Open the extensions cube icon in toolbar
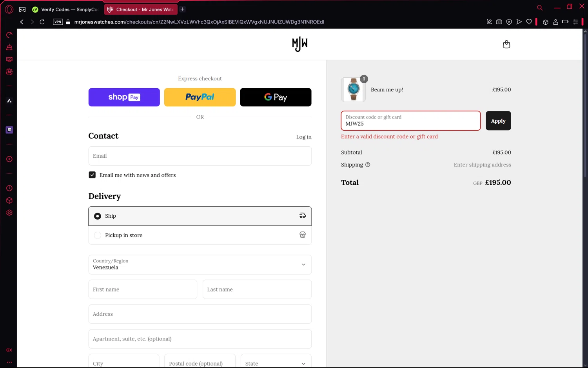Viewport: 588px width, 368px height. click(545, 22)
